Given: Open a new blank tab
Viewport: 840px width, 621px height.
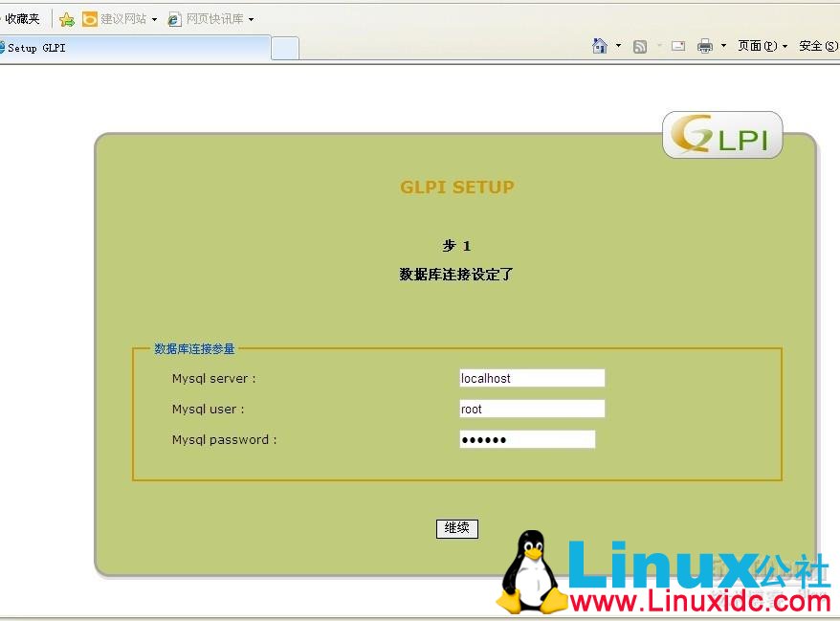Looking at the screenshot, I should (285, 48).
